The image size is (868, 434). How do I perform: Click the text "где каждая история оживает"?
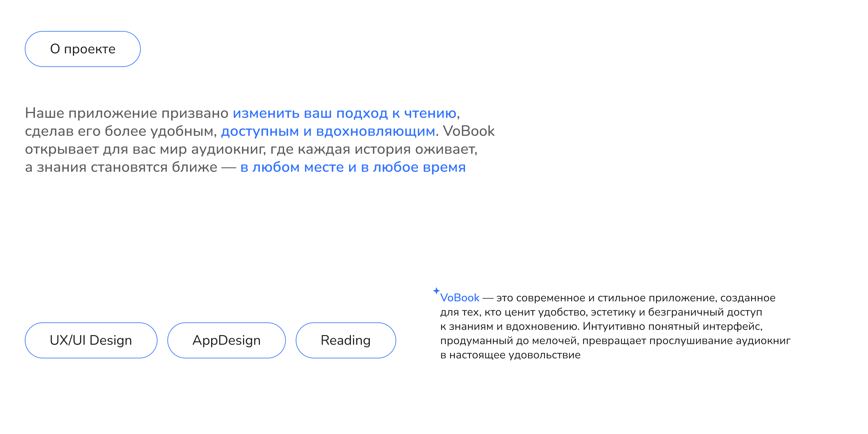click(x=373, y=149)
